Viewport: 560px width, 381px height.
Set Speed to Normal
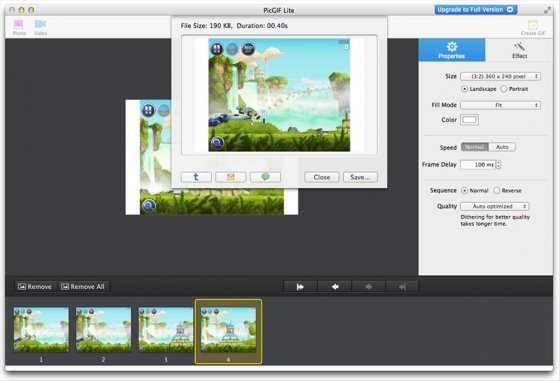(475, 147)
